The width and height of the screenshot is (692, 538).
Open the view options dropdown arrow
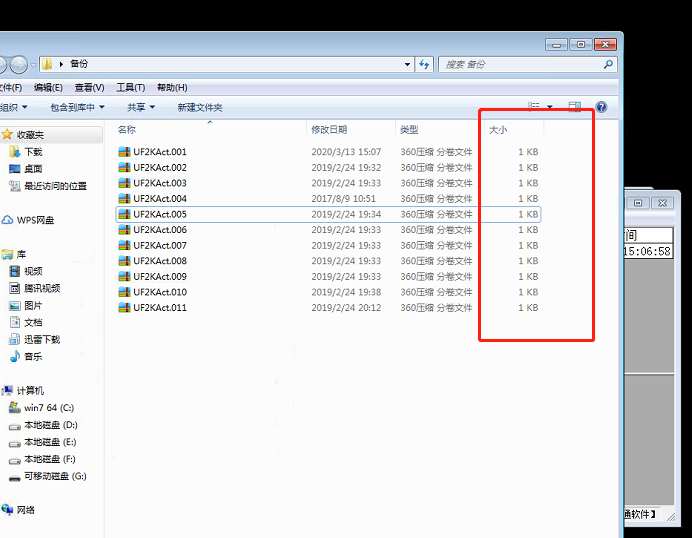[x=549, y=107]
